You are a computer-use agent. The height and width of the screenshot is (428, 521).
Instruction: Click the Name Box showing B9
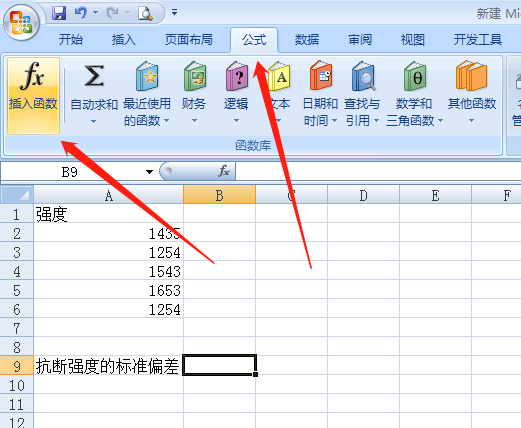[70, 172]
